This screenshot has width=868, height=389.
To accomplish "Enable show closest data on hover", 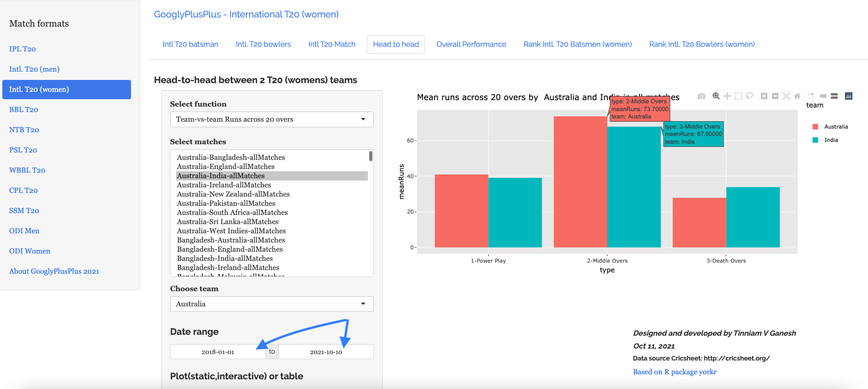I will 823,96.
